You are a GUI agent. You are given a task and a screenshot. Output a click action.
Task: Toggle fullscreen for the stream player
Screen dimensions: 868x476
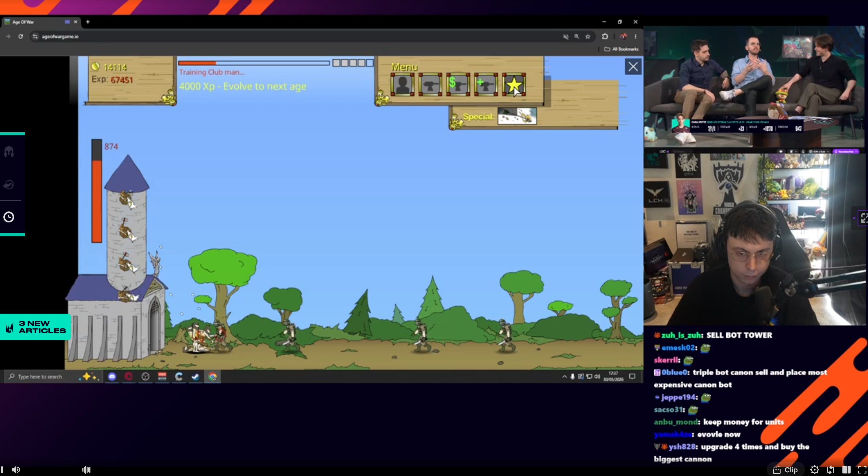pos(862,470)
